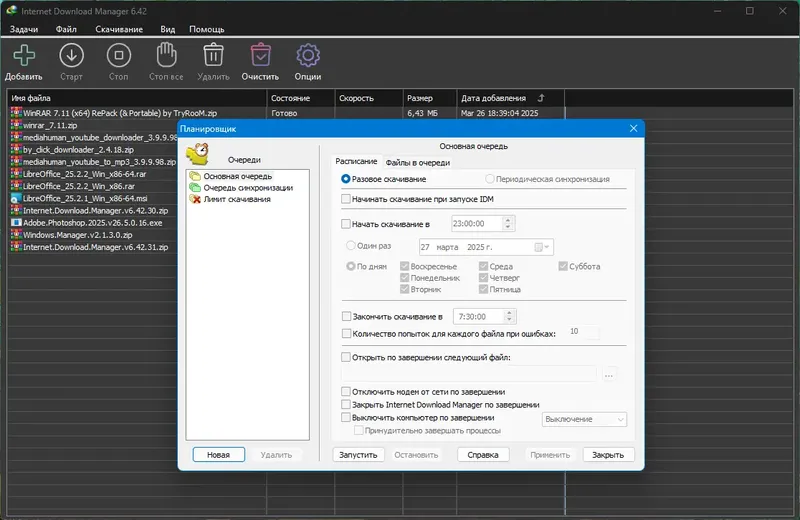The width and height of the screenshot is (800, 520).
Task: Tick the Воскресенье day checkbox
Action: 405,266
